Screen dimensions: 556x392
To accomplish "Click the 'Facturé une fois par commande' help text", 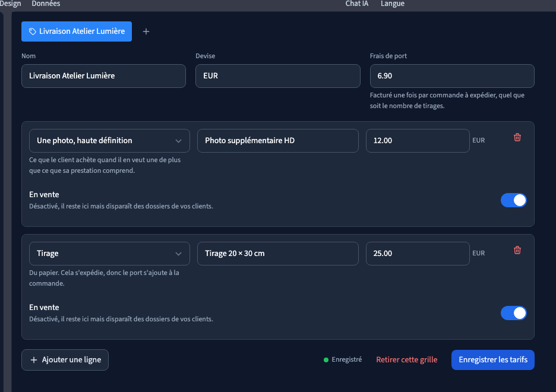I will coord(447,100).
